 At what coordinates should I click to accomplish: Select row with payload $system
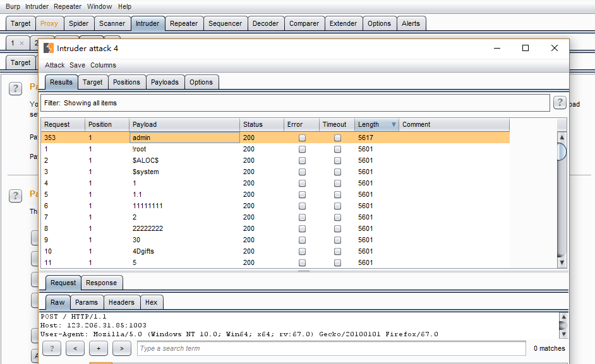[275, 172]
